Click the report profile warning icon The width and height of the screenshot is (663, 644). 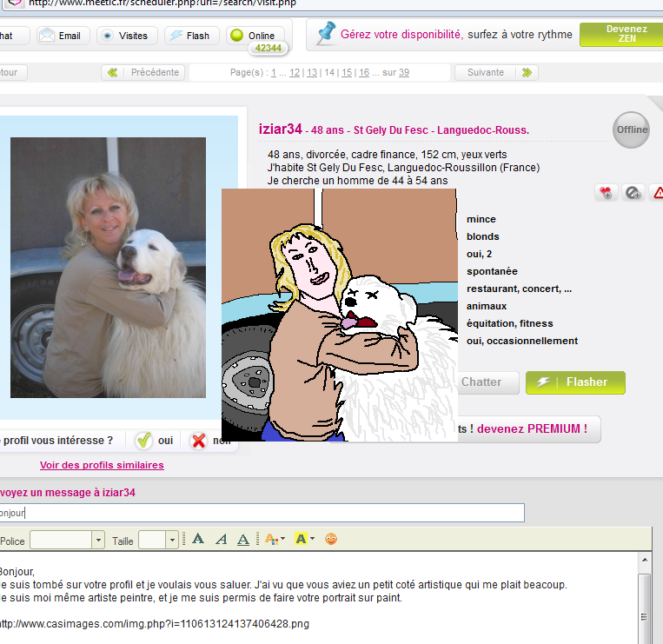pyautogui.click(x=658, y=193)
